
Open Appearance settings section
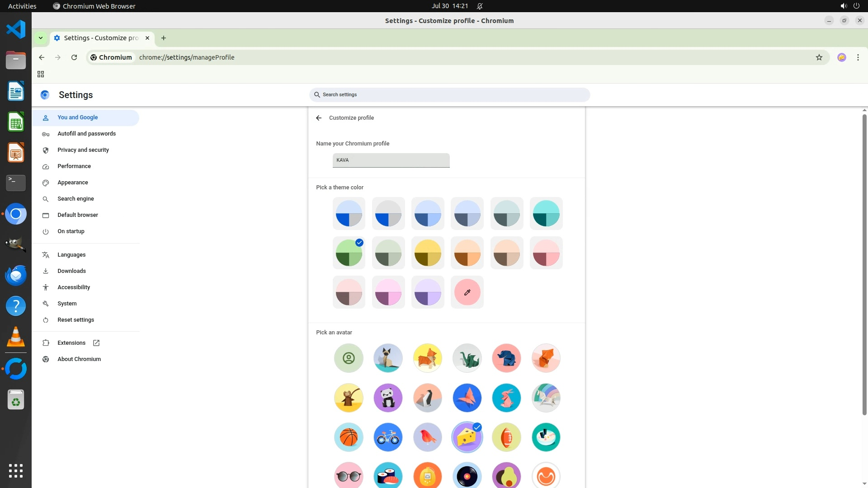click(x=73, y=183)
